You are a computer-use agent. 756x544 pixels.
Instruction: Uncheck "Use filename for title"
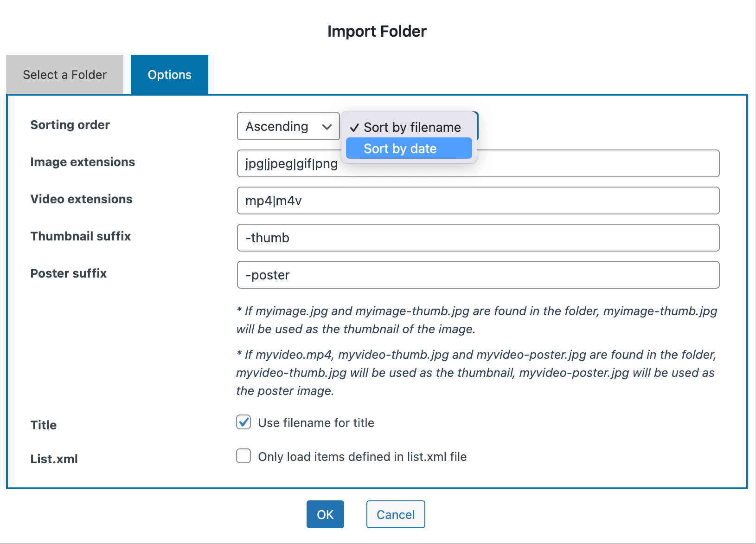tap(243, 422)
